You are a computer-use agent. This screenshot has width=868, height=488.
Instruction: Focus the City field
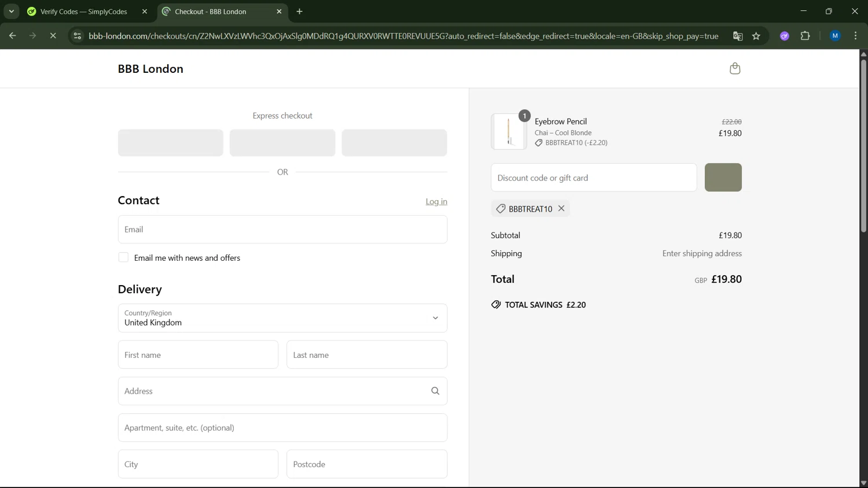[198, 464]
